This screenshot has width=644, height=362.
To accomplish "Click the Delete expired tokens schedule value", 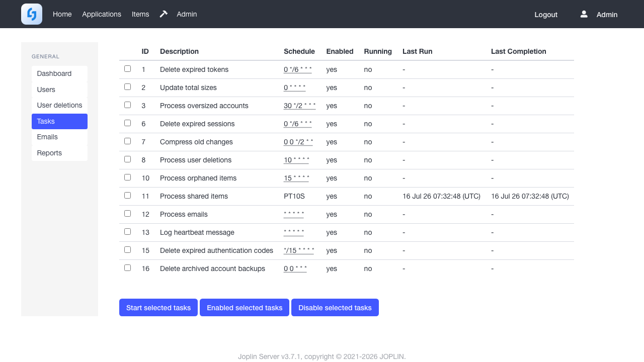I will [x=298, y=69].
